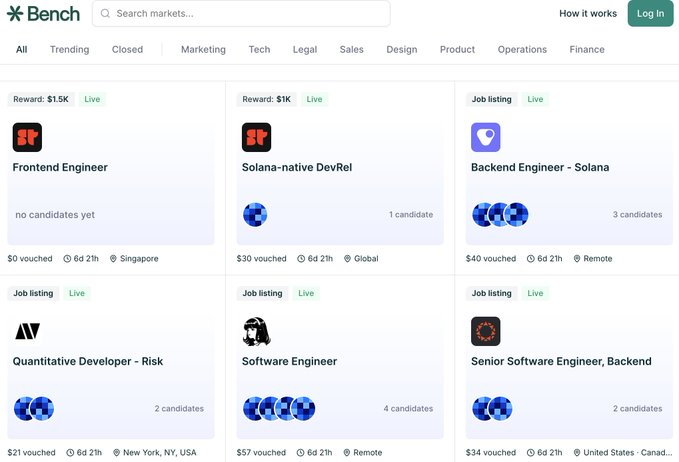Screen dimensions: 679x462
Task: Click Job listing badge on Backend Engineer - Solana card
Action: [491, 99]
